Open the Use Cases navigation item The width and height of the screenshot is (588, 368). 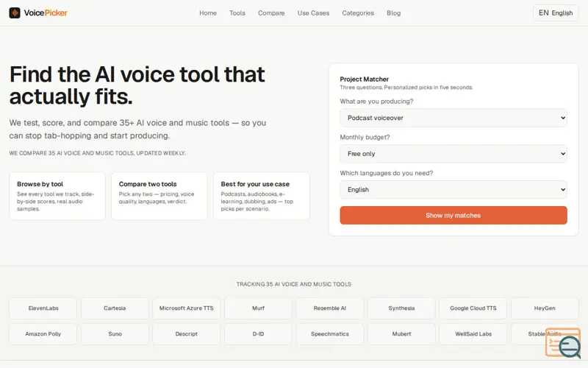tap(313, 13)
